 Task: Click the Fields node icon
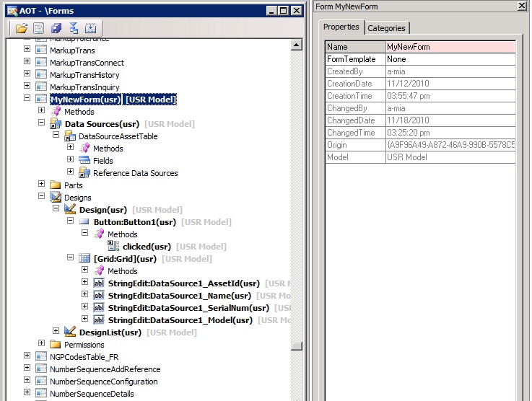click(x=84, y=160)
